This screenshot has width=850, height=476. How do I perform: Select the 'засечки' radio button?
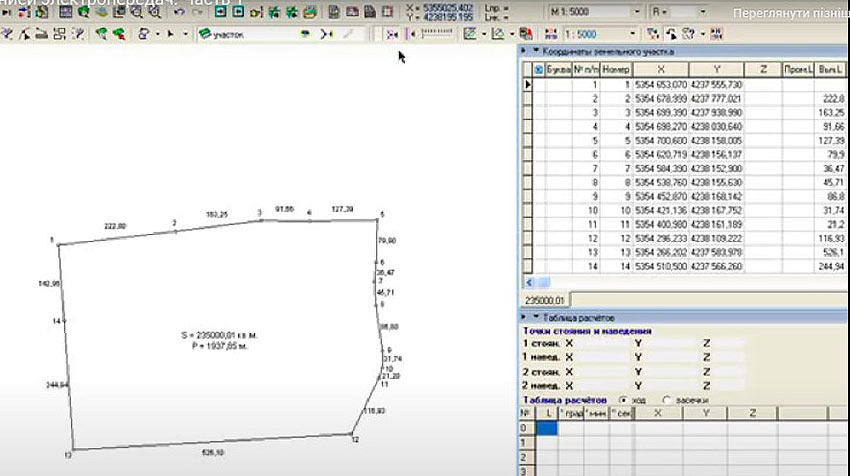click(x=667, y=400)
